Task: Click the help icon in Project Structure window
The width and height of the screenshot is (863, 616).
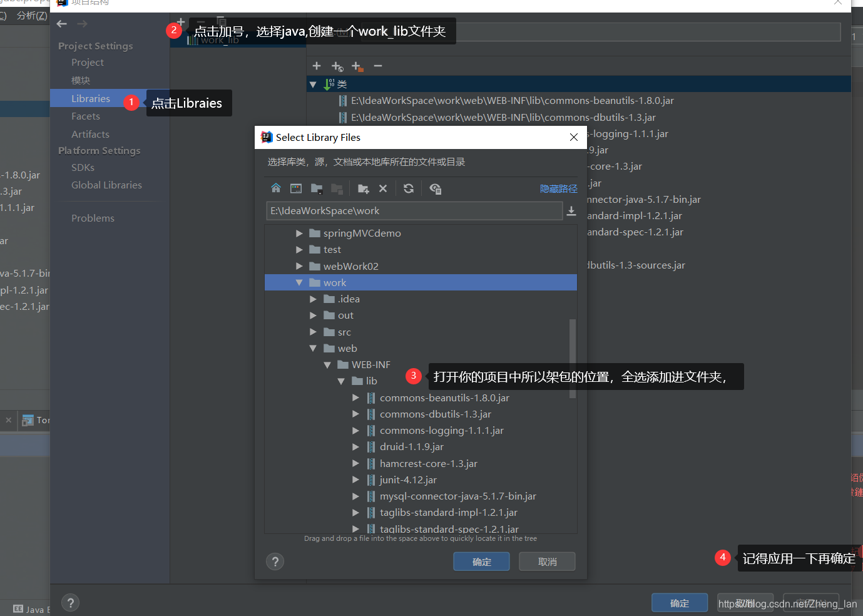Action: click(x=70, y=603)
